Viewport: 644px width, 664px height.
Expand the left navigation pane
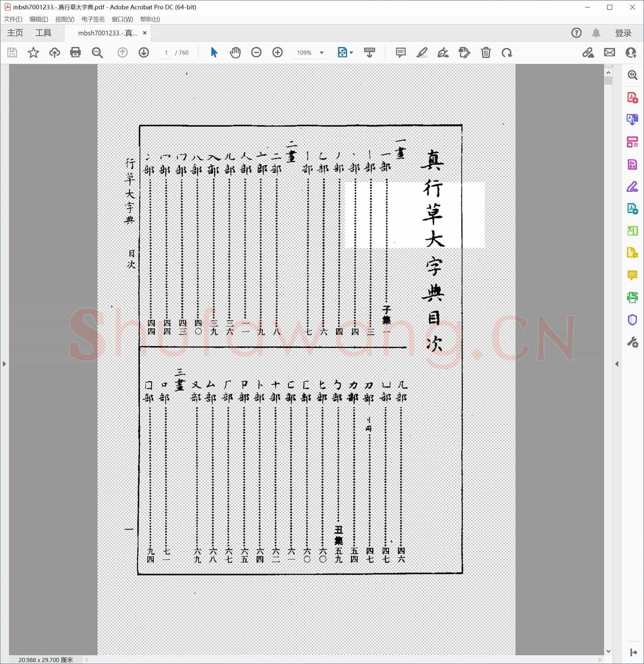(4, 364)
